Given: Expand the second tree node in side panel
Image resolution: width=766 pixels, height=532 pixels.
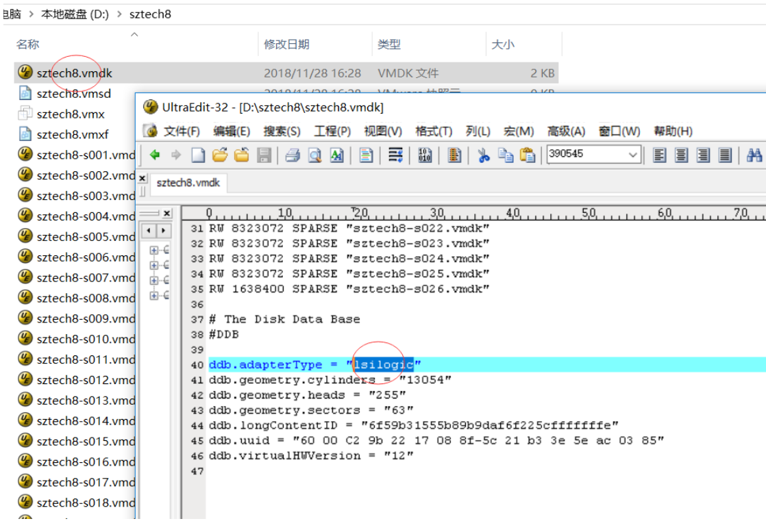Looking at the screenshot, I should (x=154, y=265).
